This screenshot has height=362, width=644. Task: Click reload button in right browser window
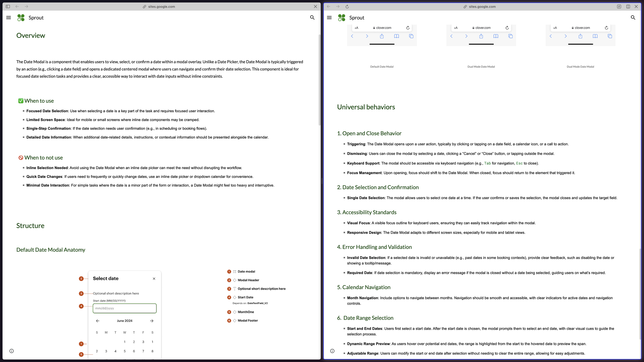[347, 7]
